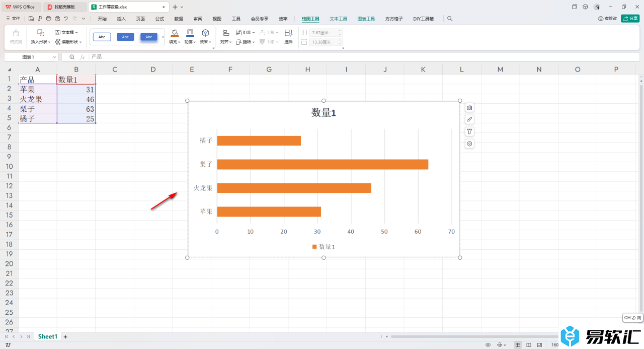
Task: Open the 方方格子 tab
Action: (x=394, y=19)
